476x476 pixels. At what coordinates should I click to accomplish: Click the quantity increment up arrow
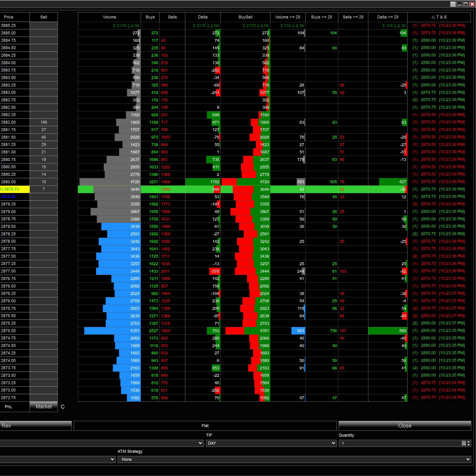[469, 442]
